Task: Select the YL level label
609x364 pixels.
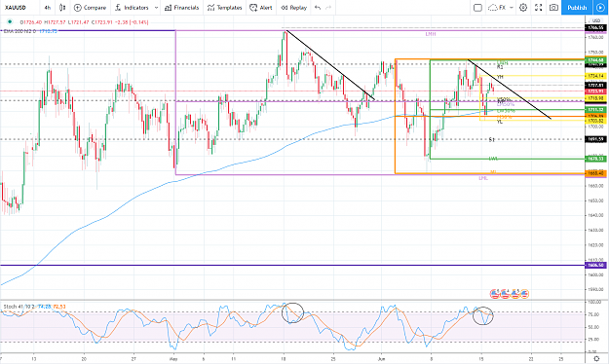Action: (500, 122)
